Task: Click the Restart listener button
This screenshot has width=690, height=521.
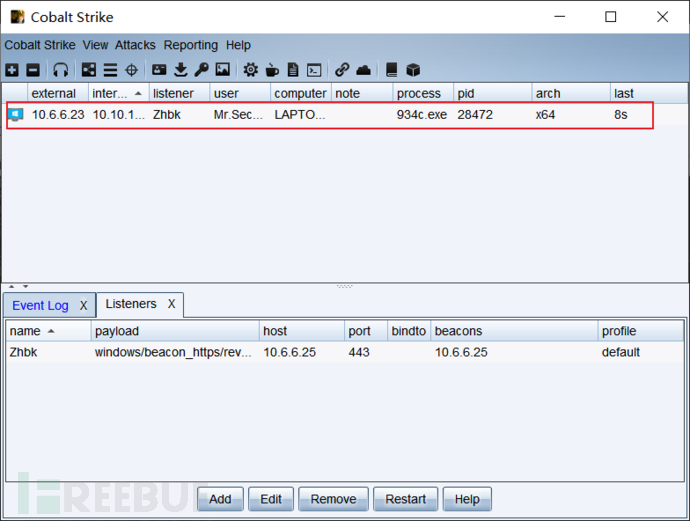Action: (x=405, y=499)
